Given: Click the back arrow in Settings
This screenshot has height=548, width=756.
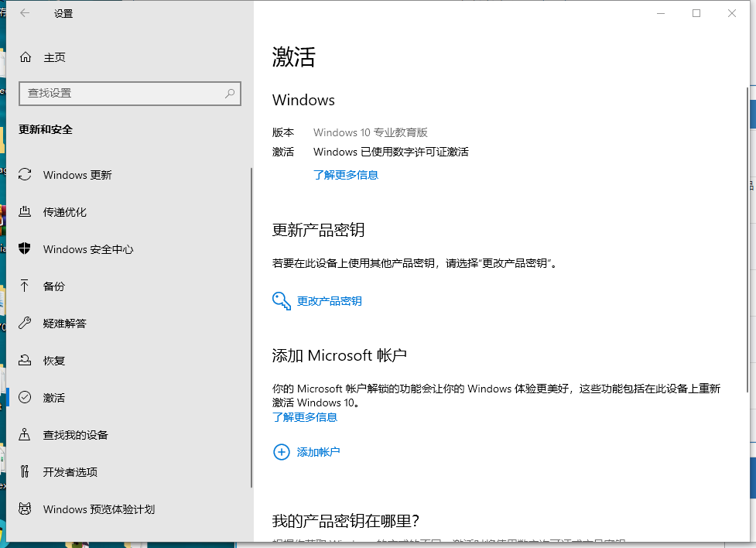Looking at the screenshot, I should 25,13.
